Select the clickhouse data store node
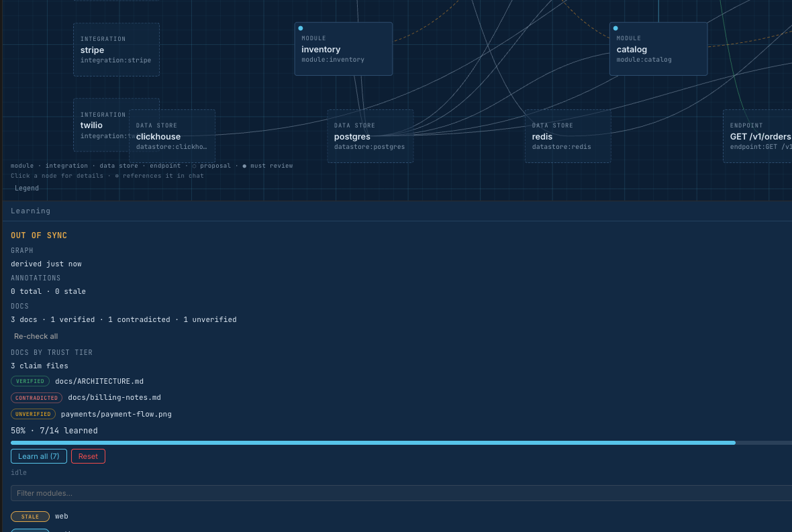This screenshot has height=532, width=792. click(172, 136)
